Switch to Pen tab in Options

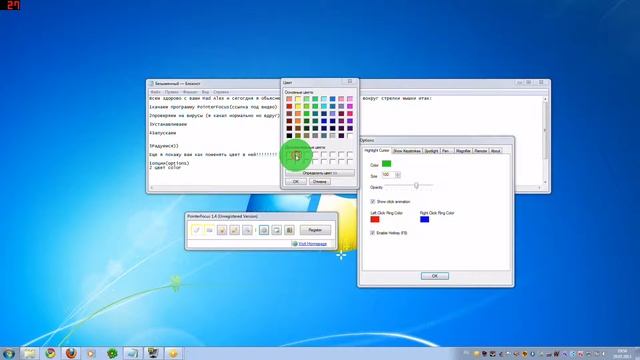tap(447, 151)
